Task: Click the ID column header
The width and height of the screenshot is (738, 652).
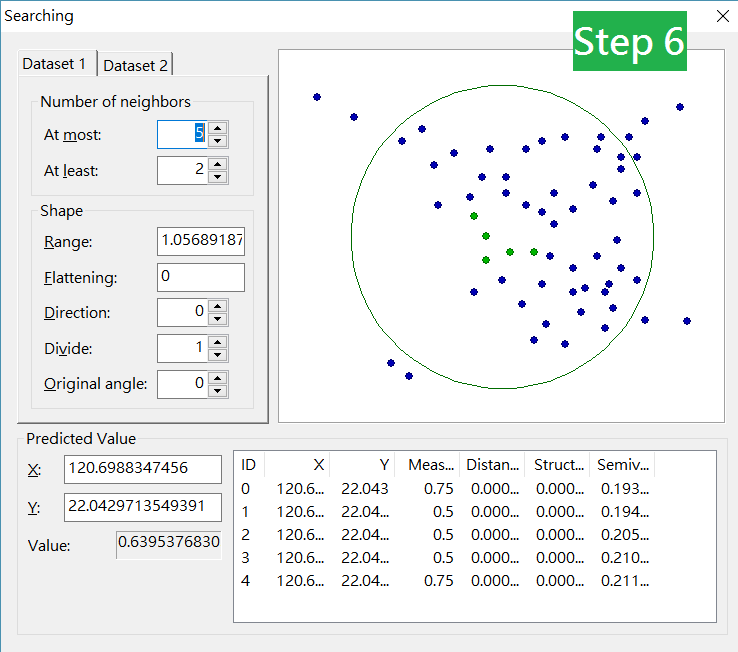Action: tap(249, 465)
